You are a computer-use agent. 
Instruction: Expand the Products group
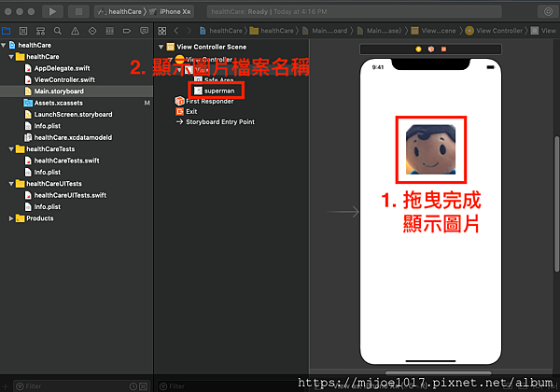11,218
